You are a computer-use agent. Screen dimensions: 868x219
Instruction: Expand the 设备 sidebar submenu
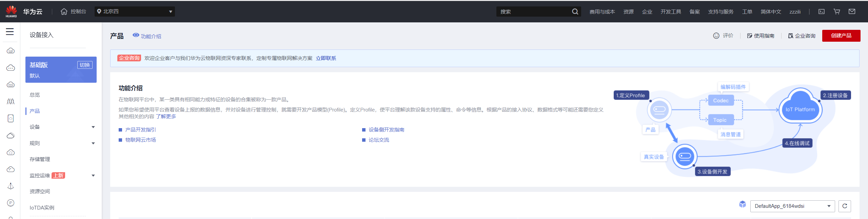click(x=93, y=127)
